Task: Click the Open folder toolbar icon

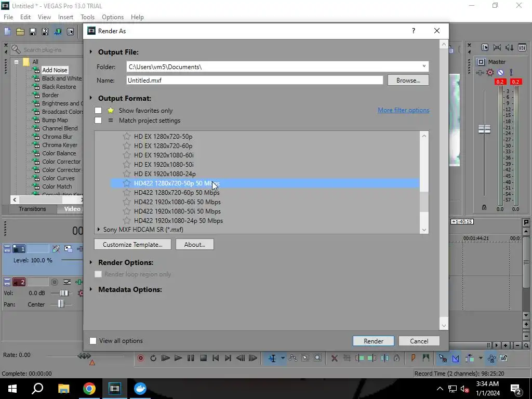Action: point(20,32)
